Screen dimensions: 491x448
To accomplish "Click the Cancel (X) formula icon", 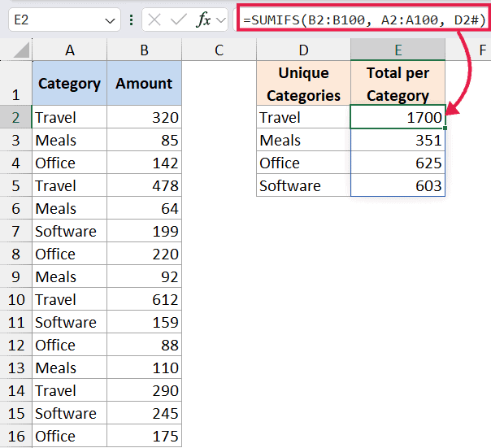I will 154,20.
